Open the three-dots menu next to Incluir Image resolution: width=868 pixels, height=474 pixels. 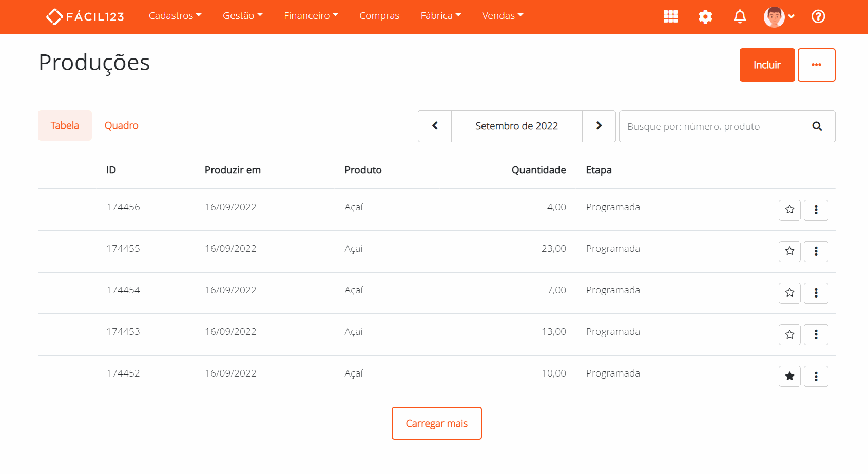pyautogui.click(x=816, y=65)
